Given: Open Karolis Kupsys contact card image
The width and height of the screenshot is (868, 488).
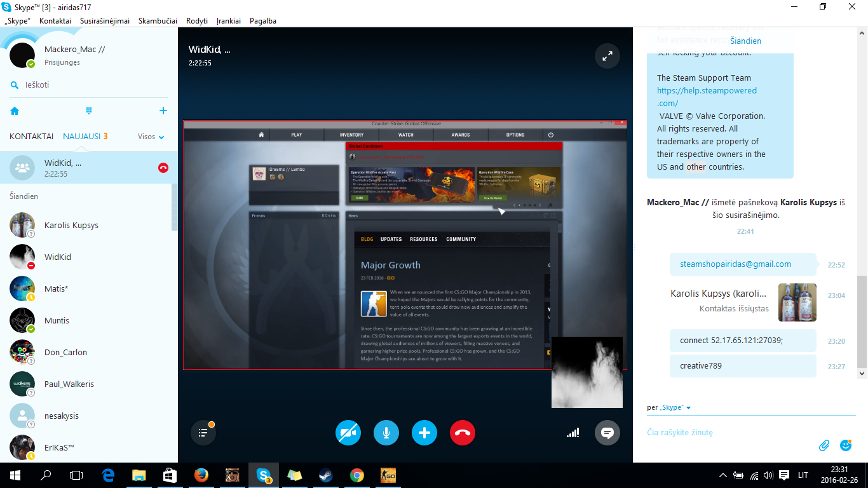Looking at the screenshot, I should (x=797, y=302).
